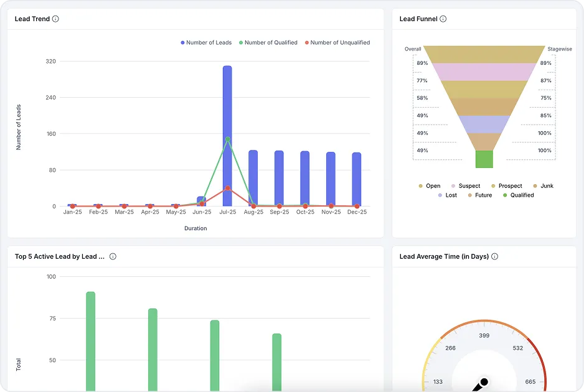Select the Jul-25 qualified peak data point
This screenshot has width=584, height=392.
228,139
